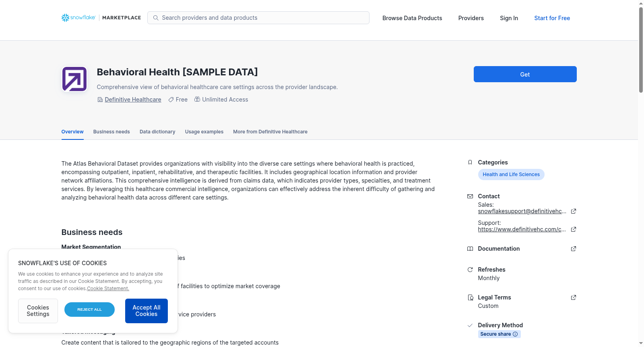The width and height of the screenshot is (644, 347).
Task: Click the Legal Terms document icon
Action: (x=470, y=297)
